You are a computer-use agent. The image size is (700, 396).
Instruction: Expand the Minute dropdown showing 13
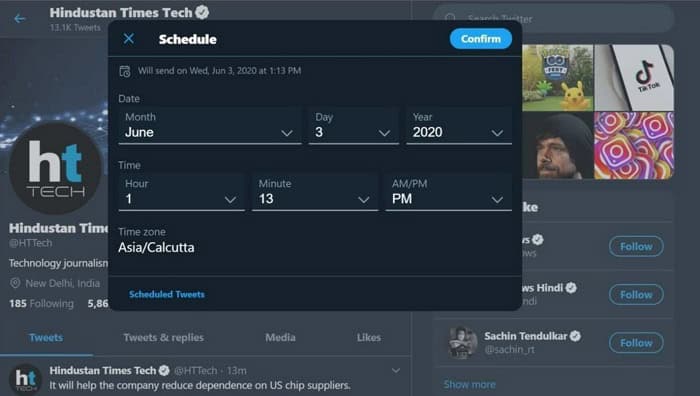[315, 192]
